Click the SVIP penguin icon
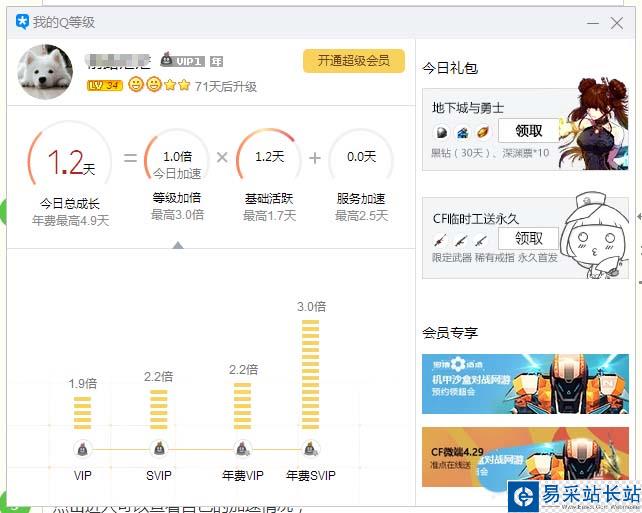This screenshot has width=642, height=513. pos(159,449)
